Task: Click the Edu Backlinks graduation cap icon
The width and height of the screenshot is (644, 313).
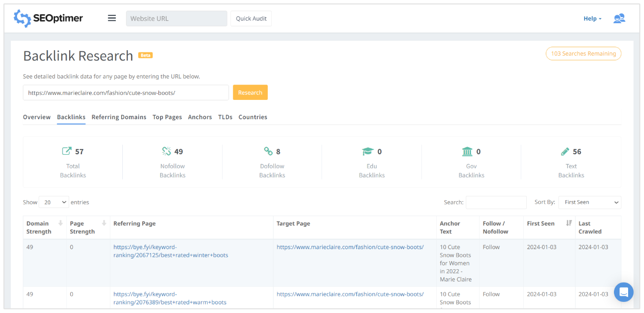Action: click(x=368, y=151)
